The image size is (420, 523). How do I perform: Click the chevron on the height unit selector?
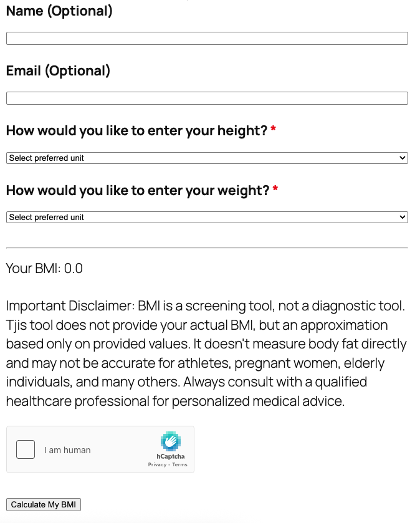click(x=402, y=157)
